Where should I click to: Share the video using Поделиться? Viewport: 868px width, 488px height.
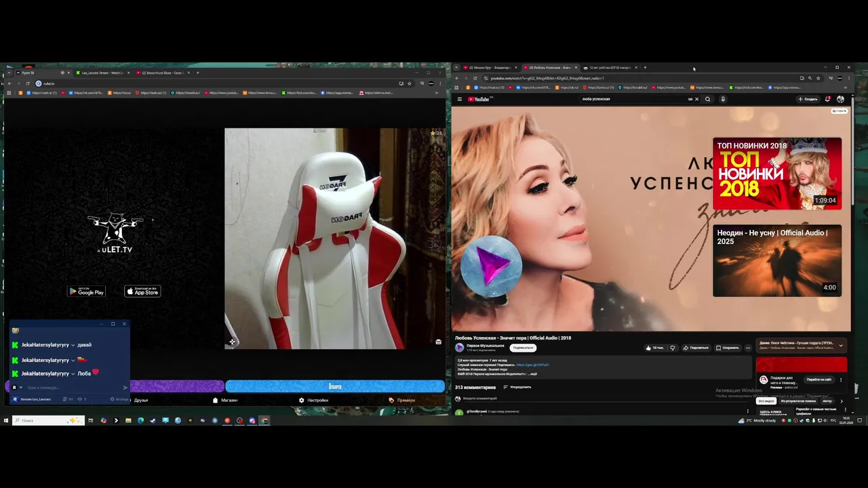click(x=696, y=348)
